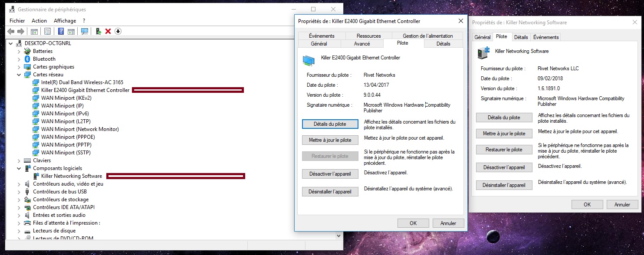
Task: Click the Contrôleurs de bus USB icon
Action: coord(27,192)
